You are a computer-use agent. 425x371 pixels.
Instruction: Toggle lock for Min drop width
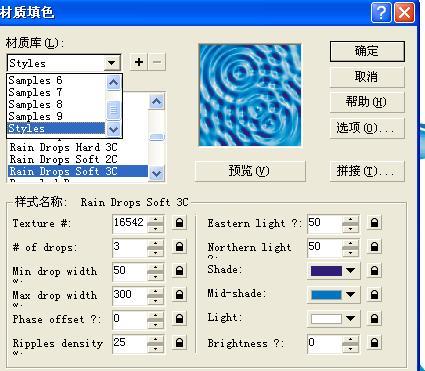coord(179,271)
